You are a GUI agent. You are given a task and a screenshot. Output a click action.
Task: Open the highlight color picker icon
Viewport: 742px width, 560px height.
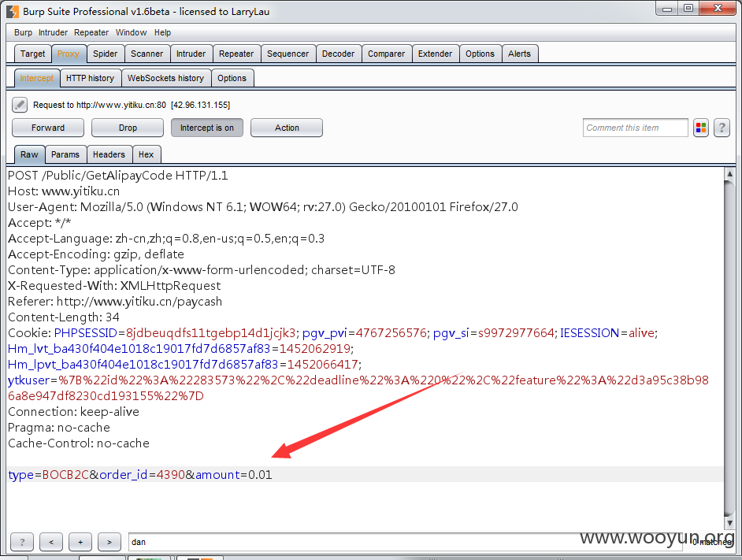(x=701, y=128)
